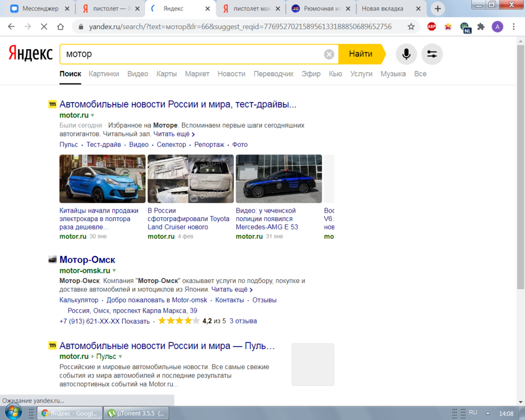The height and width of the screenshot is (420, 525).
Task: Bookmark this page with the star icon
Action: [411, 27]
